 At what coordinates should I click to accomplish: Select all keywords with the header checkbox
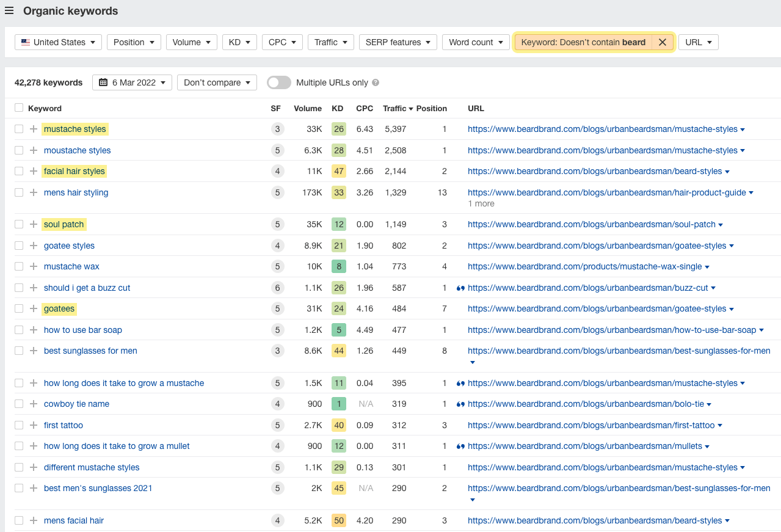pos(18,107)
